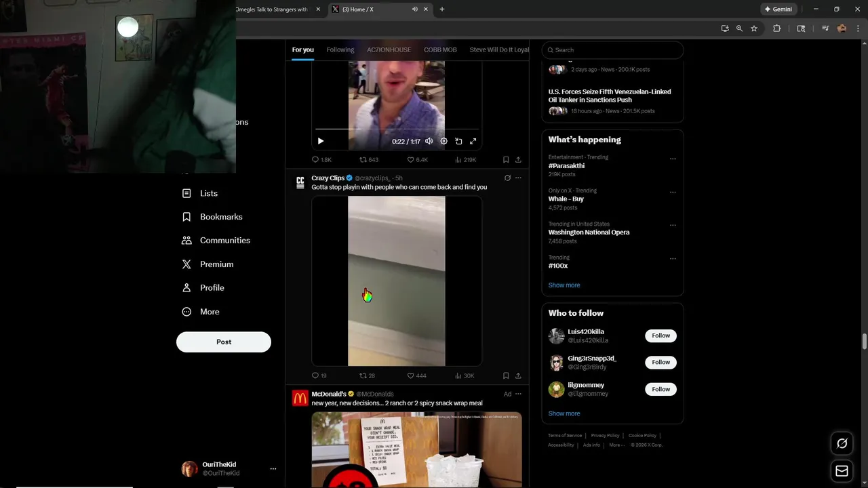Open options for #100x trend
Image resolution: width=868 pixels, height=488 pixels.
673,258
